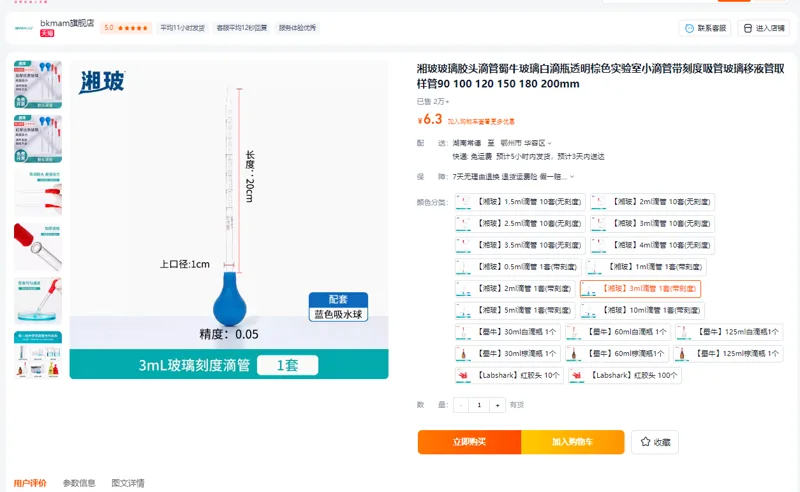The height and width of the screenshot is (492, 800).
Task: Click the 加入购物车查看更多优惠 link
Action: pyautogui.click(x=481, y=121)
